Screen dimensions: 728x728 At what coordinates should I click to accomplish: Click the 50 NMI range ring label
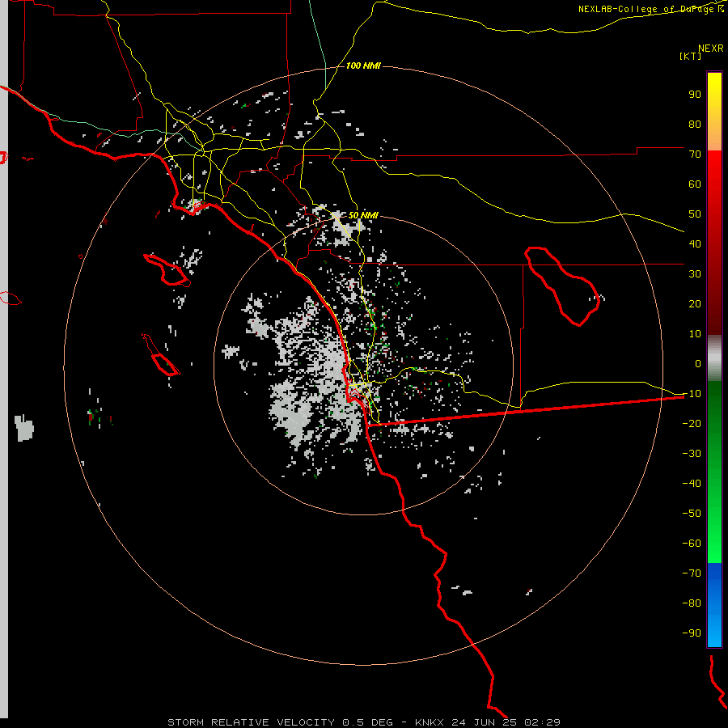pos(363,215)
